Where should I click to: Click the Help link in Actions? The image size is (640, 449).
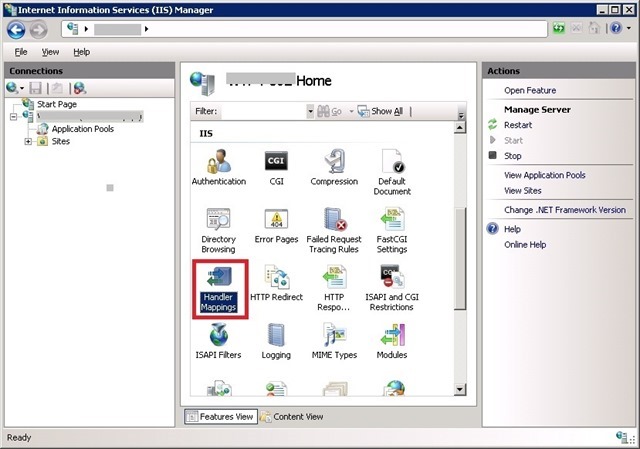[512, 229]
